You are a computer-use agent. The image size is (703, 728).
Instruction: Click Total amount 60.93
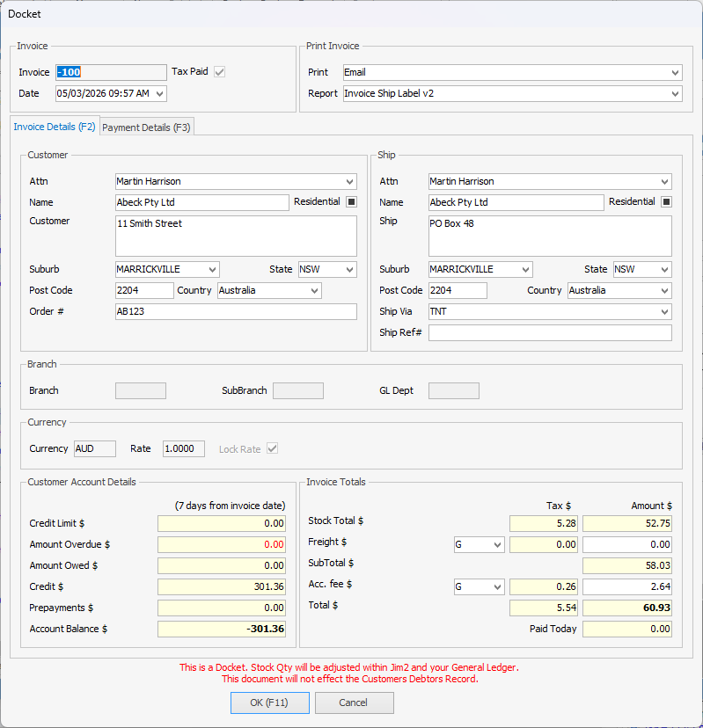[x=627, y=608]
